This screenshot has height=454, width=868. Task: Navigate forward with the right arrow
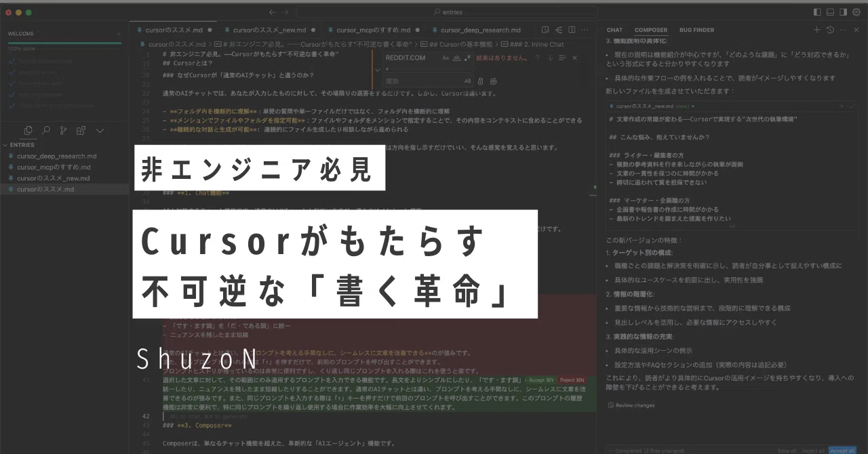[286, 12]
